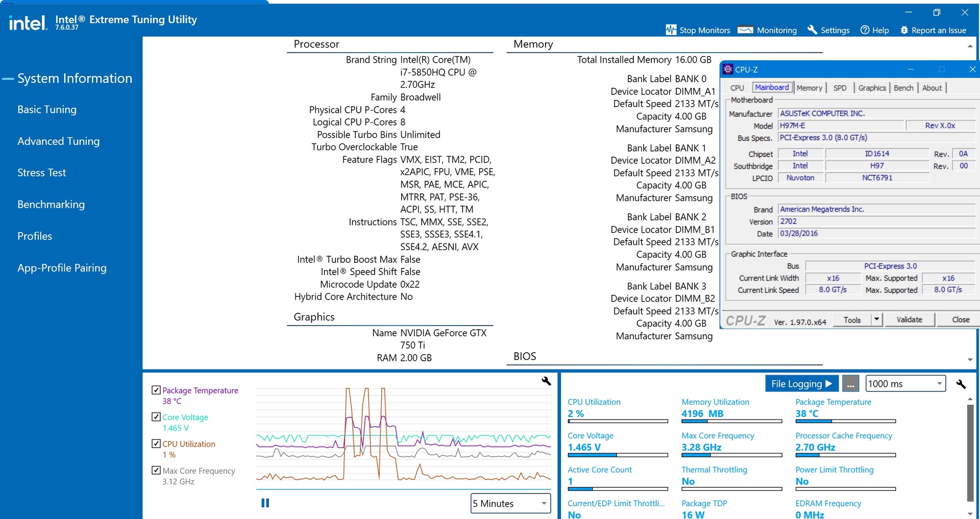Click the Active Core Count value

tap(570, 481)
